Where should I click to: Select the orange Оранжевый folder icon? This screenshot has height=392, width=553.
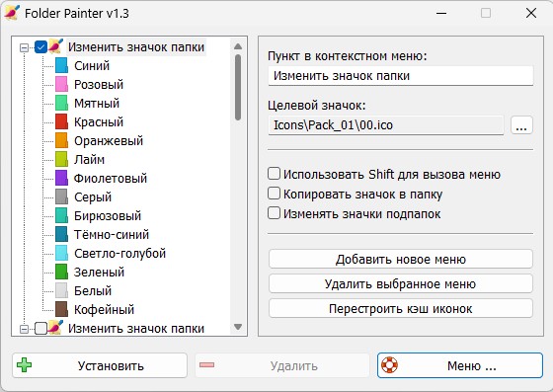(61, 140)
